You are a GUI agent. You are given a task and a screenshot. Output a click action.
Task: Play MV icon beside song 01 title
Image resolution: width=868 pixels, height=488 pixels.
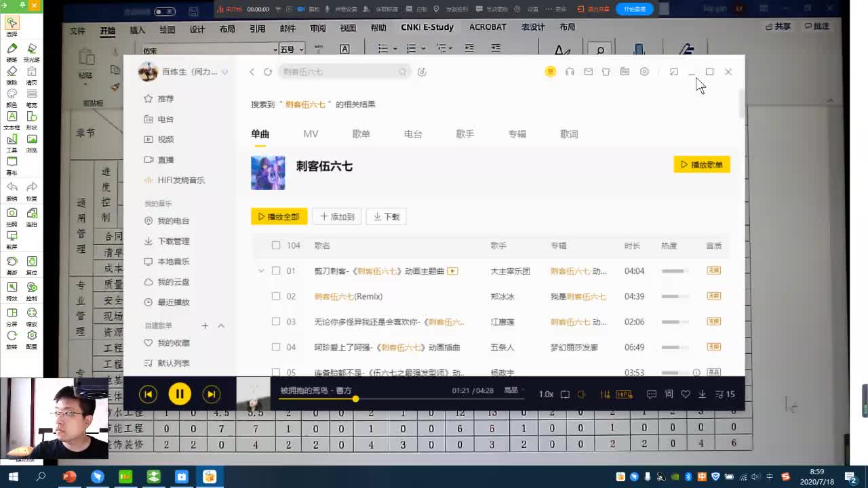(452, 271)
